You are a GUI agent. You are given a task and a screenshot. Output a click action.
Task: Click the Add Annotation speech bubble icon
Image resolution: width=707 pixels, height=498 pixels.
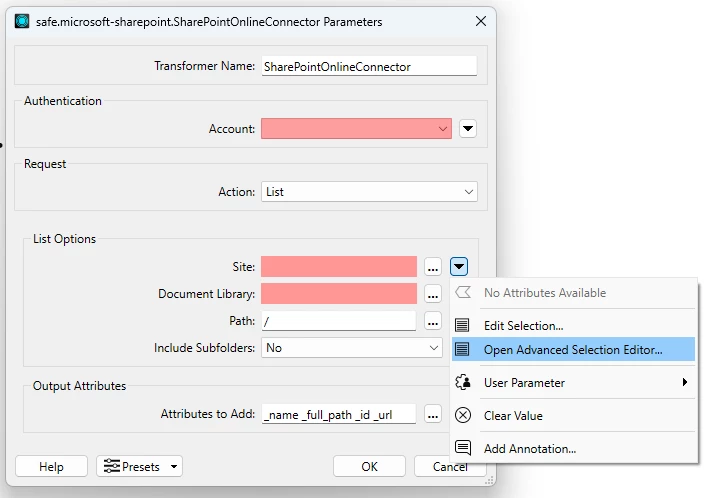tap(463, 448)
